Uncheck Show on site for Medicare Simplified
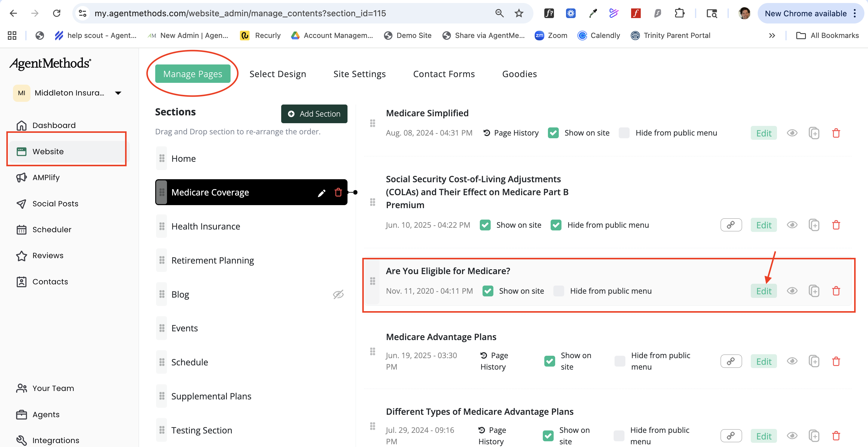 coord(553,133)
